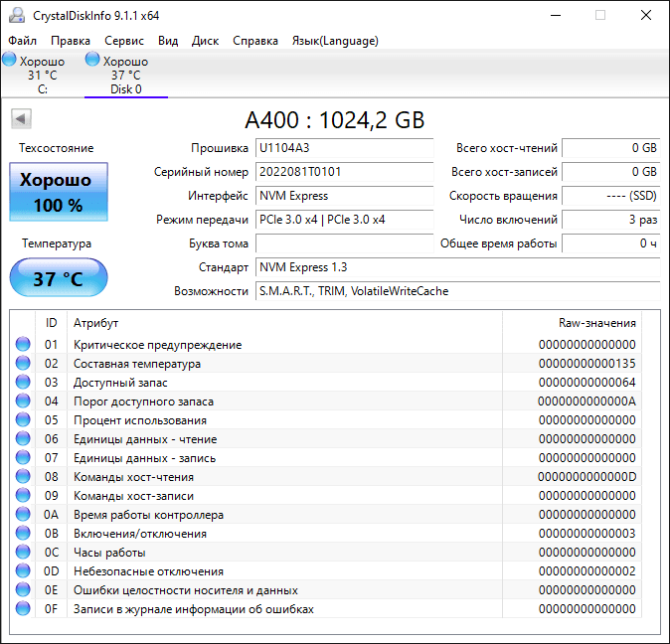Screen dimensions: 670x644
Task: Open the Справка menu
Action: (255, 41)
